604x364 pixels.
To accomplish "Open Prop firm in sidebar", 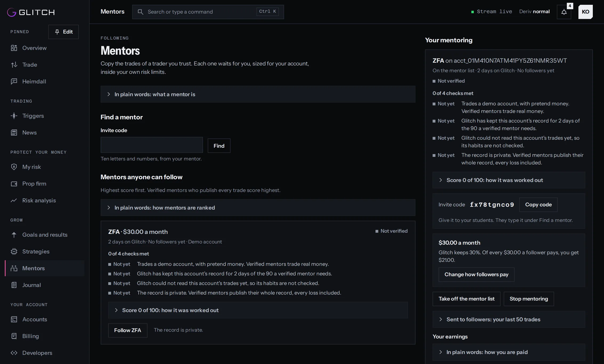I will click(x=45, y=184).
